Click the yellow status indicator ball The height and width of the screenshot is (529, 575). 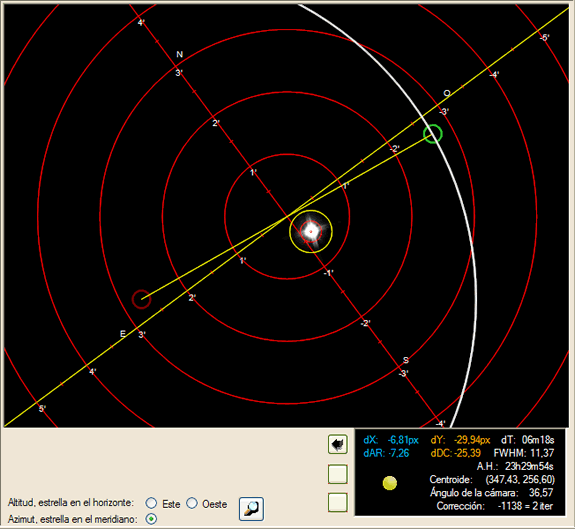point(389,483)
